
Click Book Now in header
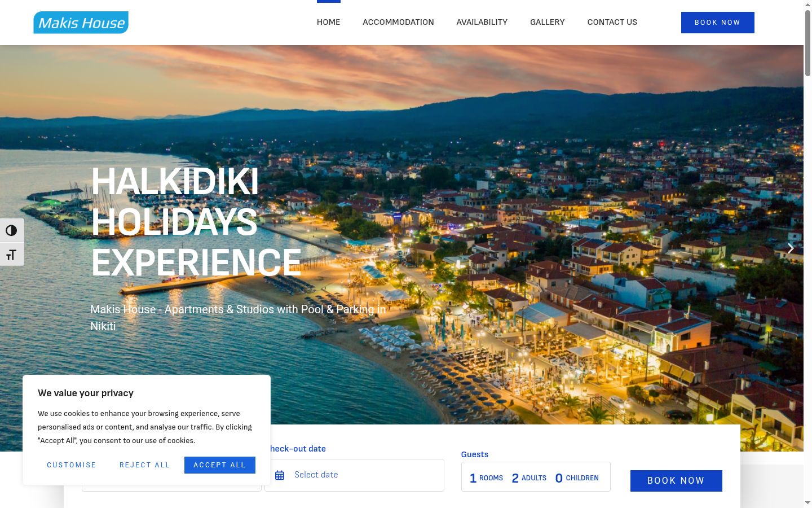click(x=718, y=23)
